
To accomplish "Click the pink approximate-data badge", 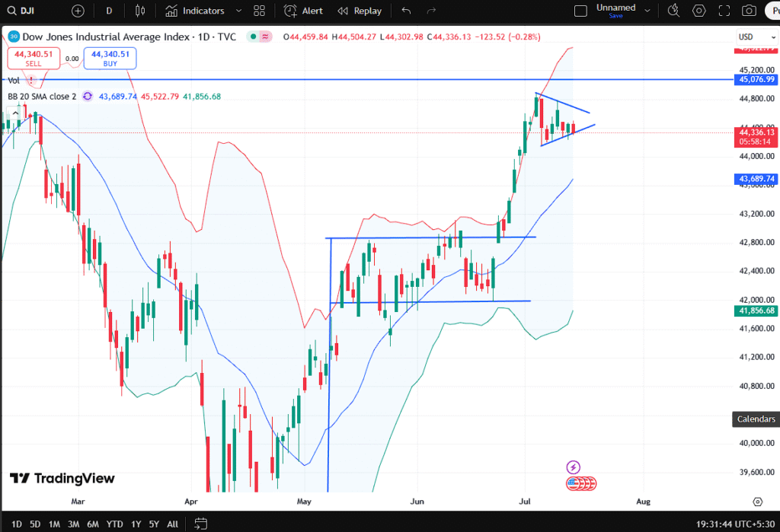I will coord(266,37).
